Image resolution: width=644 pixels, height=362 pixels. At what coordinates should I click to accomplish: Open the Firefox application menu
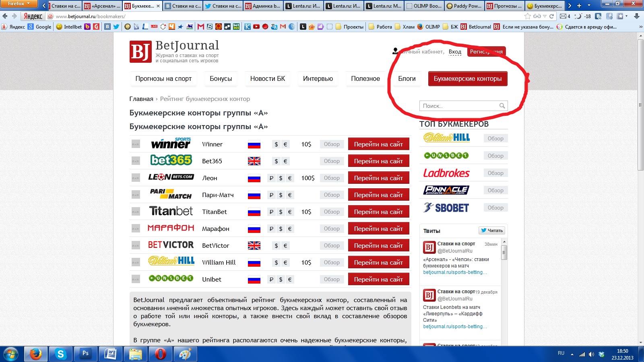coord(19,4)
